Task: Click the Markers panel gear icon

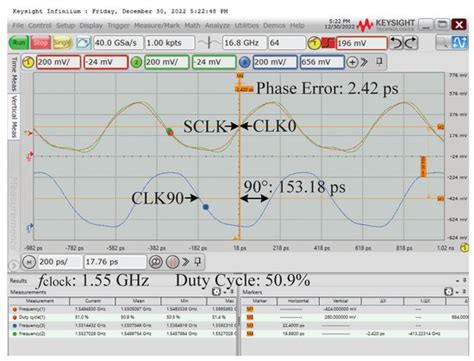Action: click(x=449, y=292)
